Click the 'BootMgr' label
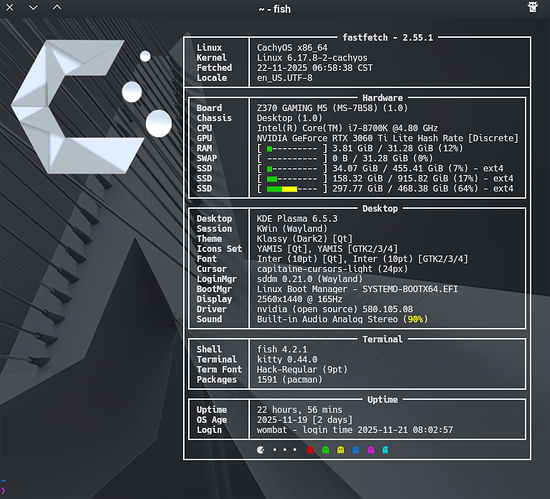 click(x=214, y=289)
